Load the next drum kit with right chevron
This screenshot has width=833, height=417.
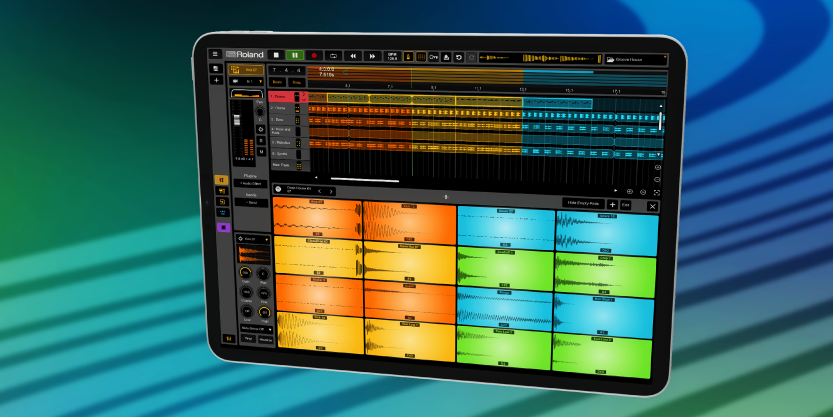click(x=331, y=191)
